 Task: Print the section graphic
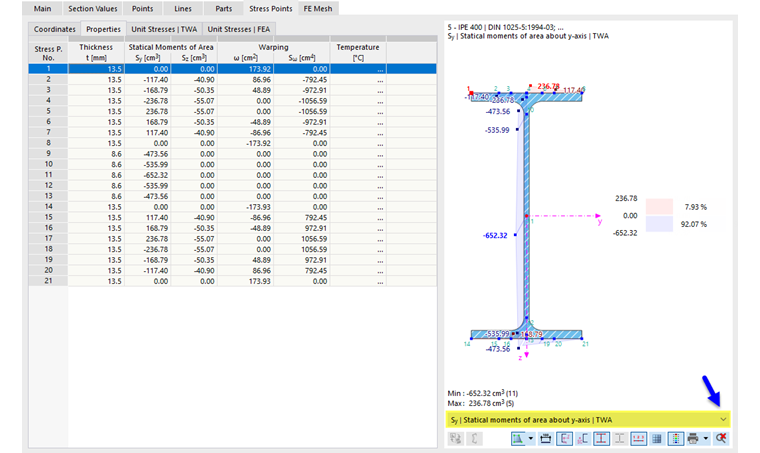693,438
